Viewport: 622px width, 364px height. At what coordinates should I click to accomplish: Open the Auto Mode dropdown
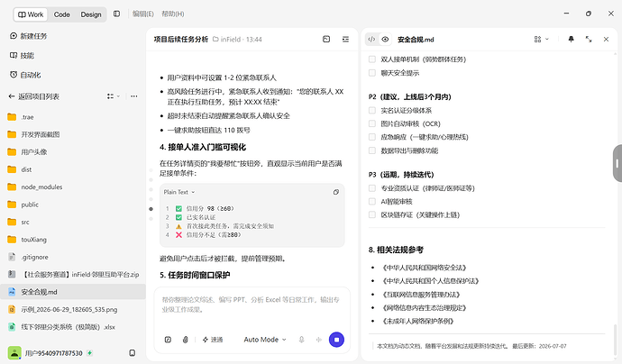coord(265,340)
